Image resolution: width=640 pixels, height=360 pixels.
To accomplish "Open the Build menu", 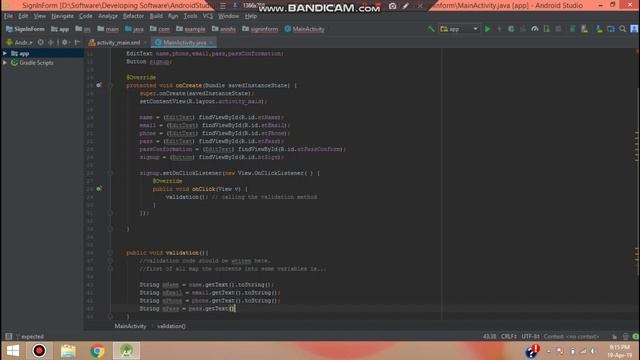I will (x=156, y=16).
